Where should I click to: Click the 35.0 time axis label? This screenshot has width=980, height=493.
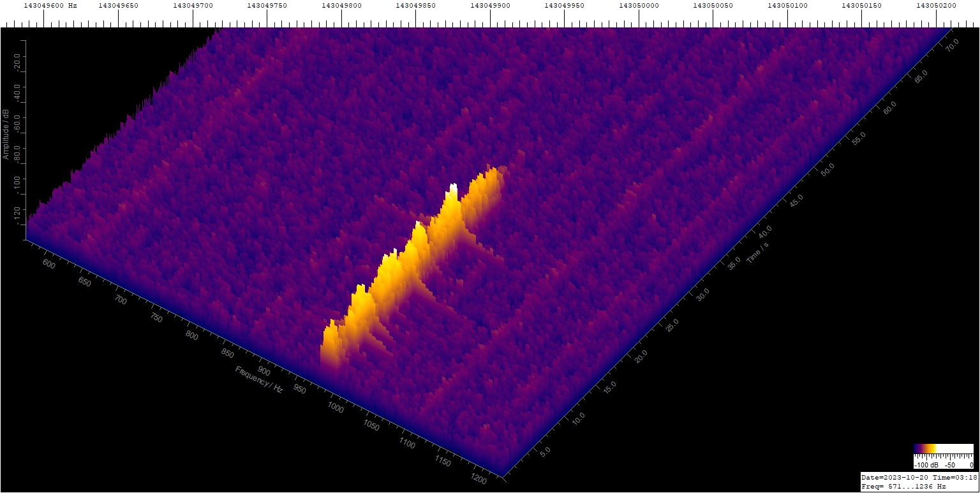click(x=734, y=262)
